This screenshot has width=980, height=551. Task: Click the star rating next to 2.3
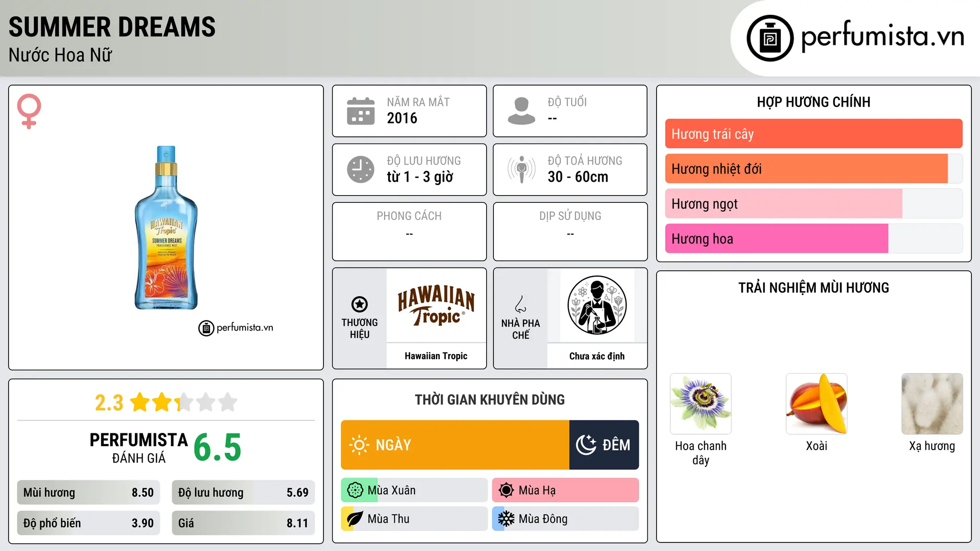(x=184, y=402)
